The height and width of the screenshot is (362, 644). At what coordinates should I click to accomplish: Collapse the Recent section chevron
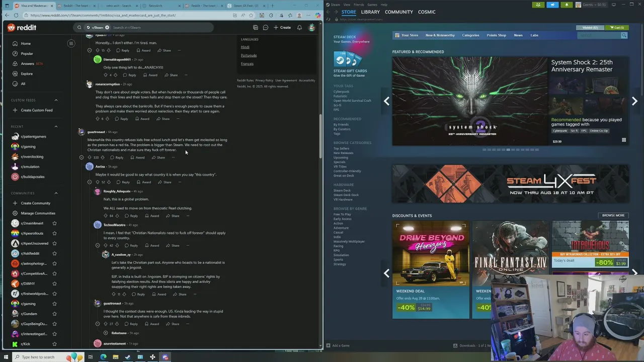point(56,126)
